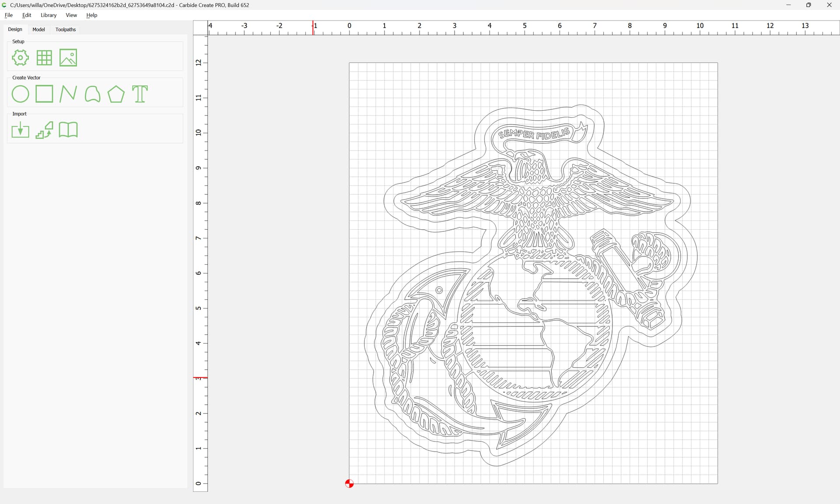Click the Import file icon
The height and width of the screenshot is (504, 840).
20,130
